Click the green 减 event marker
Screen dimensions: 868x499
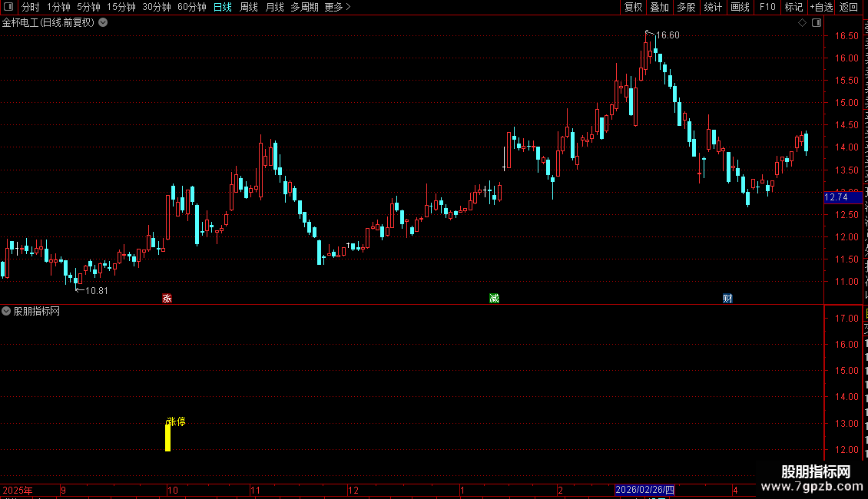(495, 299)
